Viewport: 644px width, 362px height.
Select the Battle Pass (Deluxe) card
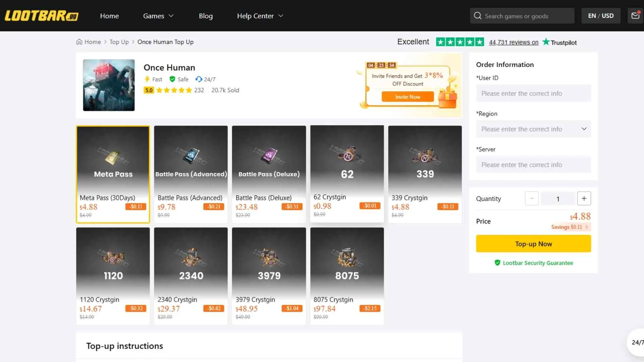point(269,174)
